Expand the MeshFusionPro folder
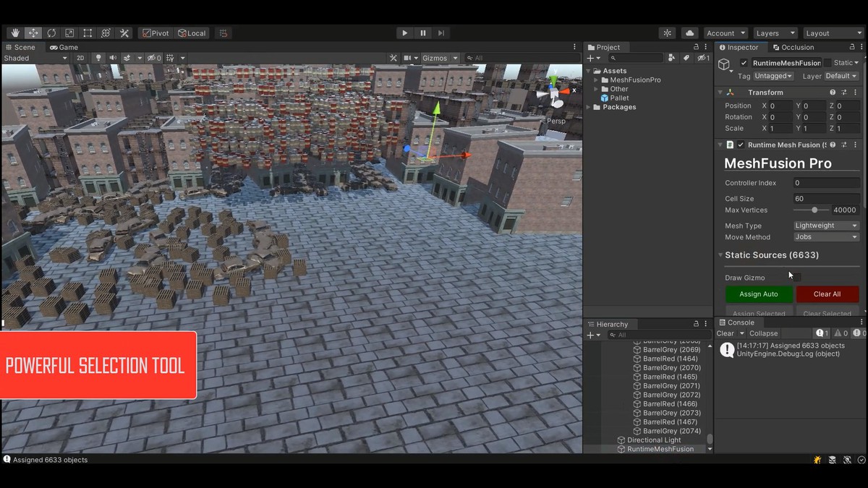868x488 pixels. (x=596, y=80)
